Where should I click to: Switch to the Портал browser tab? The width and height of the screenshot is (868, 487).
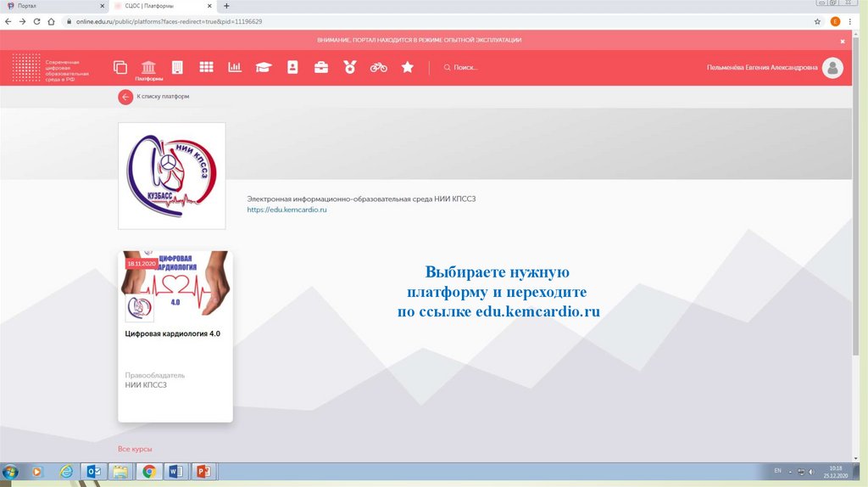click(x=55, y=6)
